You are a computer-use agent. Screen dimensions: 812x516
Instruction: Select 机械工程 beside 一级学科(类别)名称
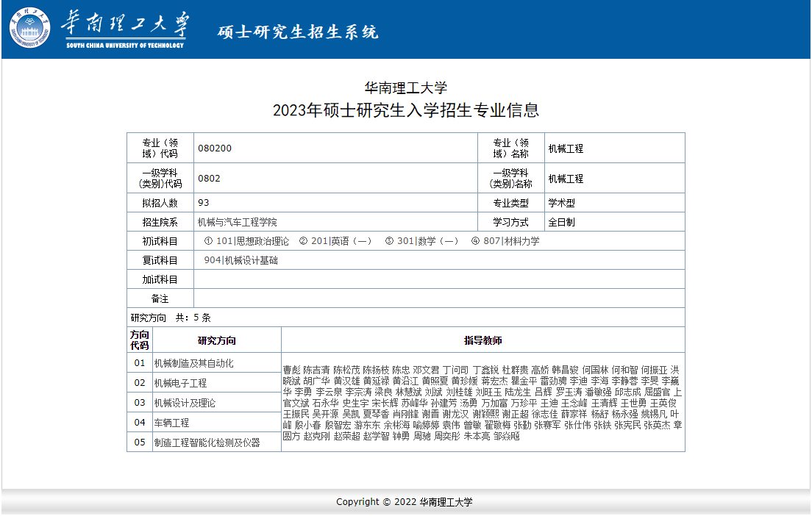[x=566, y=179]
